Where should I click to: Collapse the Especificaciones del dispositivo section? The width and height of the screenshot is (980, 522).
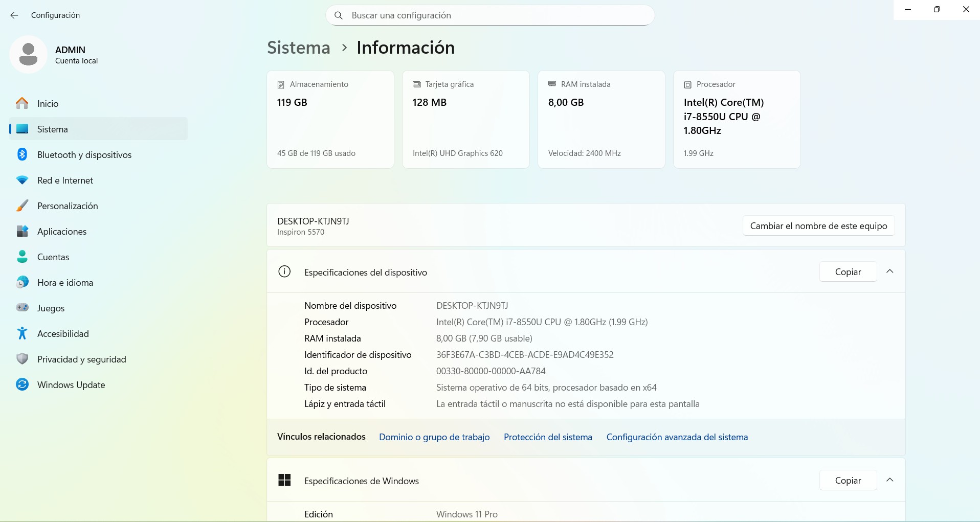890,271
